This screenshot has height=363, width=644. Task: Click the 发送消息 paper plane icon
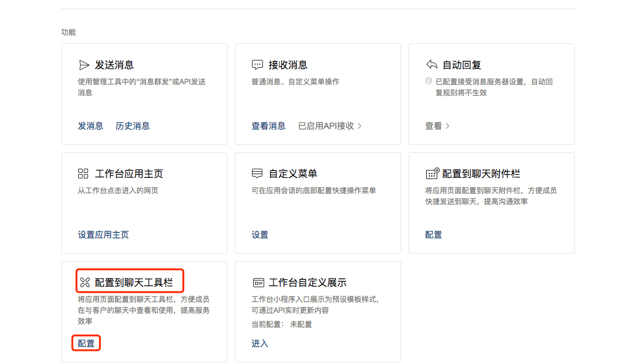tap(84, 65)
